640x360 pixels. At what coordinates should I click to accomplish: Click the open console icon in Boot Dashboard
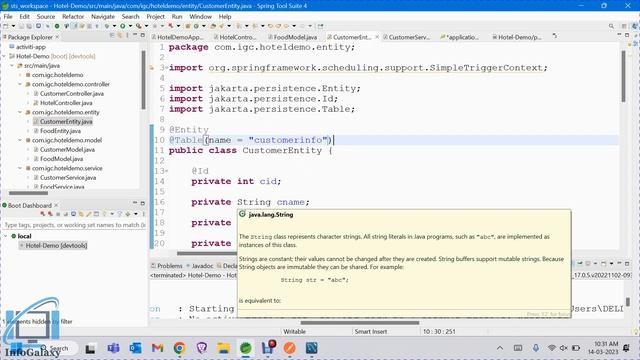tap(73, 213)
